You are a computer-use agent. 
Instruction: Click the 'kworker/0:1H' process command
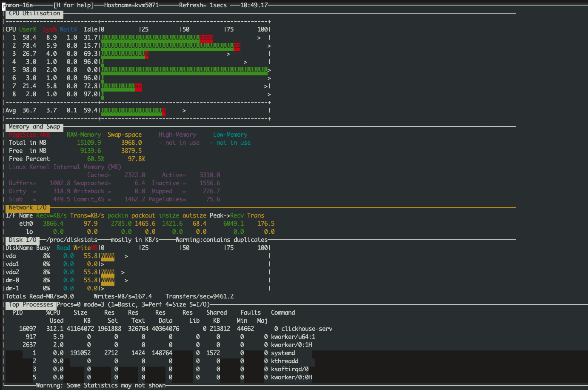click(x=291, y=345)
